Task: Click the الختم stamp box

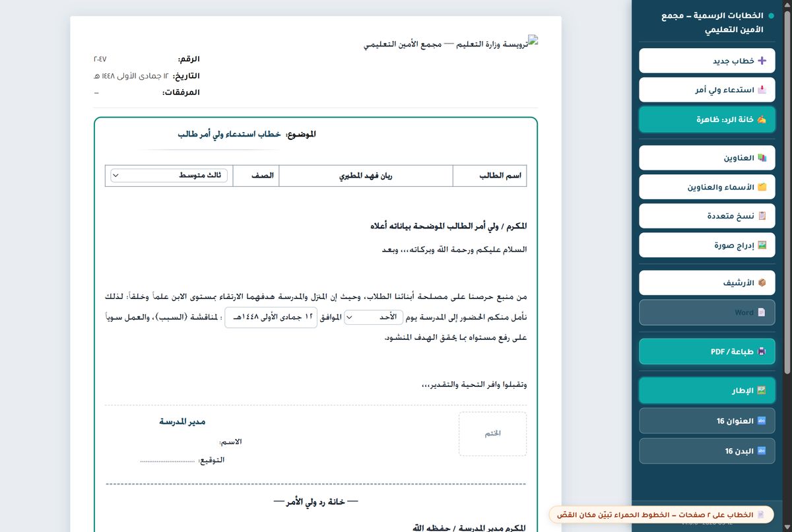Action: click(493, 434)
